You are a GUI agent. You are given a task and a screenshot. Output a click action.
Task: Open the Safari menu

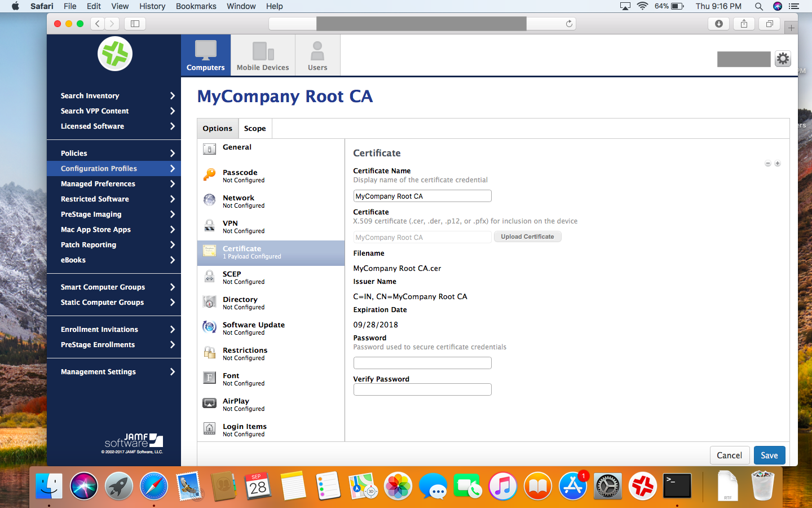pos(42,6)
